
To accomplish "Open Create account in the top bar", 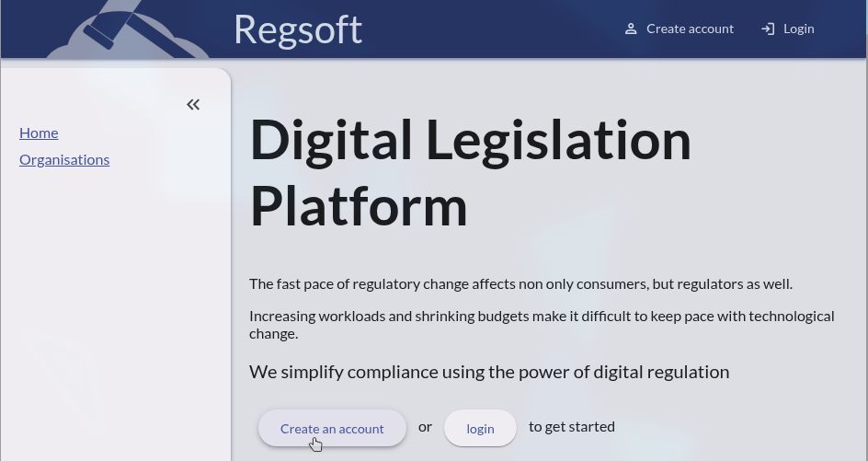I will click(x=690, y=29).
